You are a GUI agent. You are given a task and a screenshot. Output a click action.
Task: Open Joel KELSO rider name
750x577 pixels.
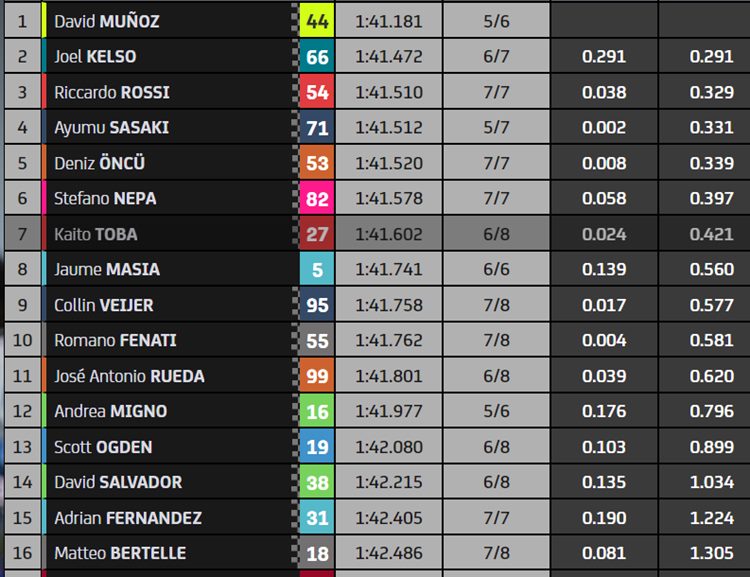[x=95, y=56]
